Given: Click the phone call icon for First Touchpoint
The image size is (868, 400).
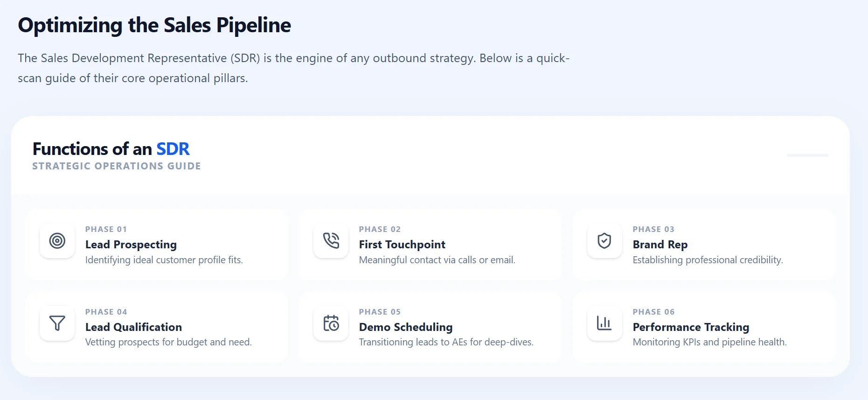Looking at the screenshot, I should [x=331, y=241].
